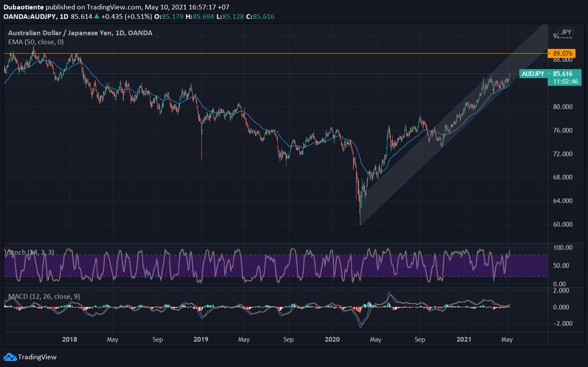Viewport: 588px width, 367px height.
Task: Click the Stoch (14, 3, 3) indicator title
Action: (x=31, y=252)
